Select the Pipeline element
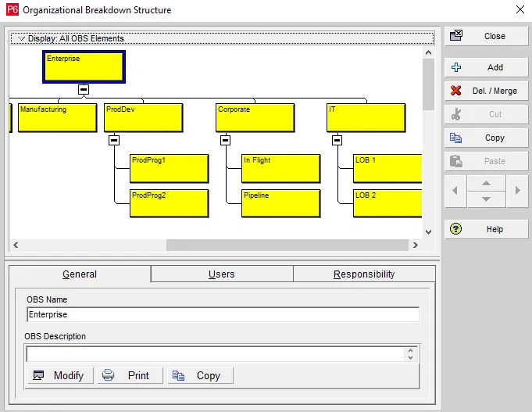Image resolution: width=532 pixels, height=412 pixels. click(x=281, y=203)
